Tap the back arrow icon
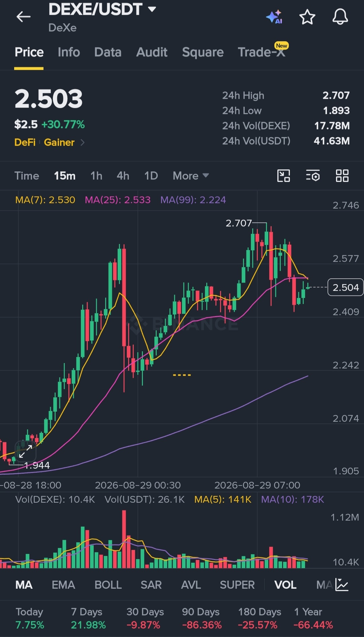Image resolution: width=364 pixels, height=637 pixels. (24, 17)
